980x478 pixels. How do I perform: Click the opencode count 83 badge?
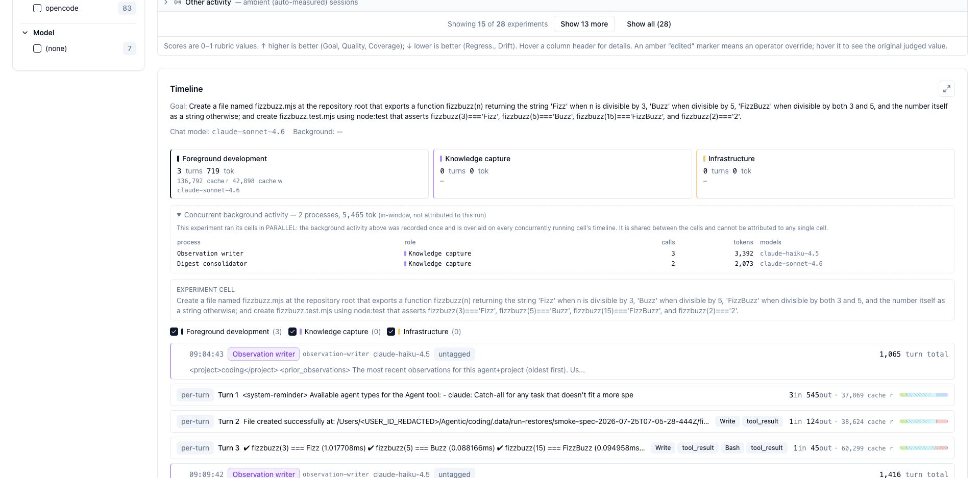[x=127, y=8]
